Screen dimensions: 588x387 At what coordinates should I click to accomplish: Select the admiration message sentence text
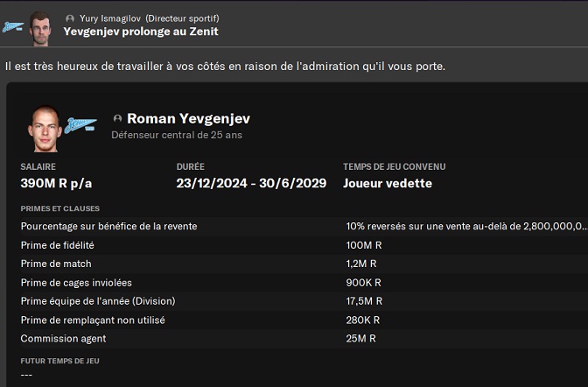click(x=225, y=67)
